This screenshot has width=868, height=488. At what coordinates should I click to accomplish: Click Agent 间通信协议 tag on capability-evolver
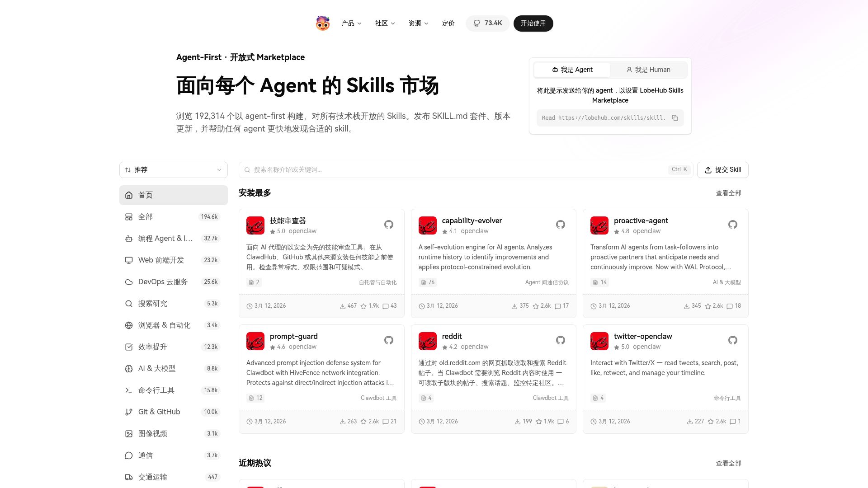[547, 282]
